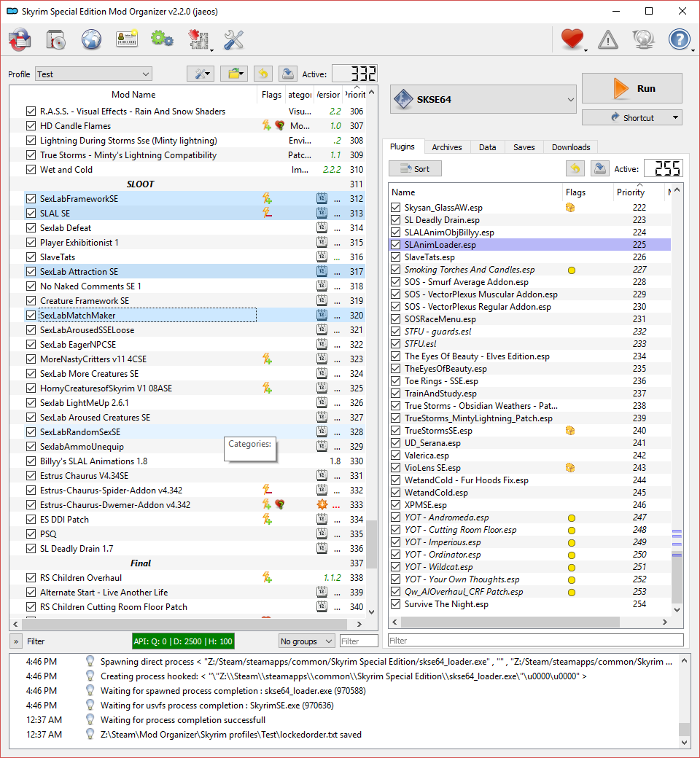Image resolution: width=700 pixels, height=758 pixels.
Task: Toggle Survive The Night.esp checkbox
Action: click(396, 603)
